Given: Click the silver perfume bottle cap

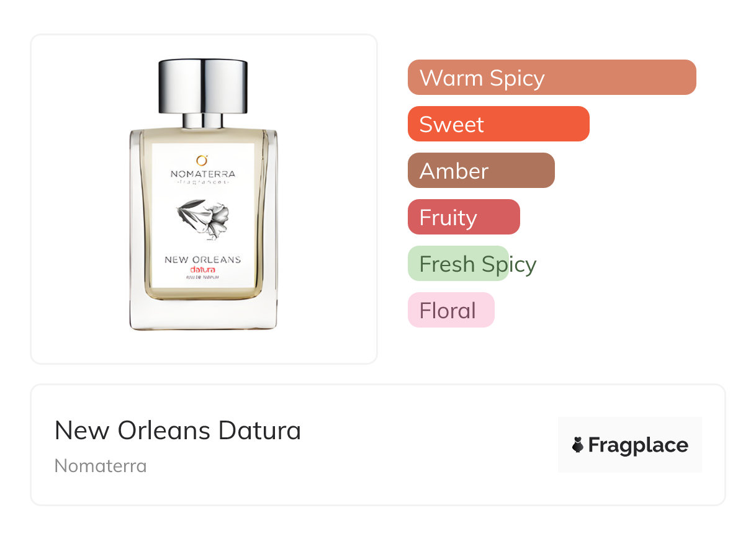Looking at the screenshot, I should pos(203,86).
